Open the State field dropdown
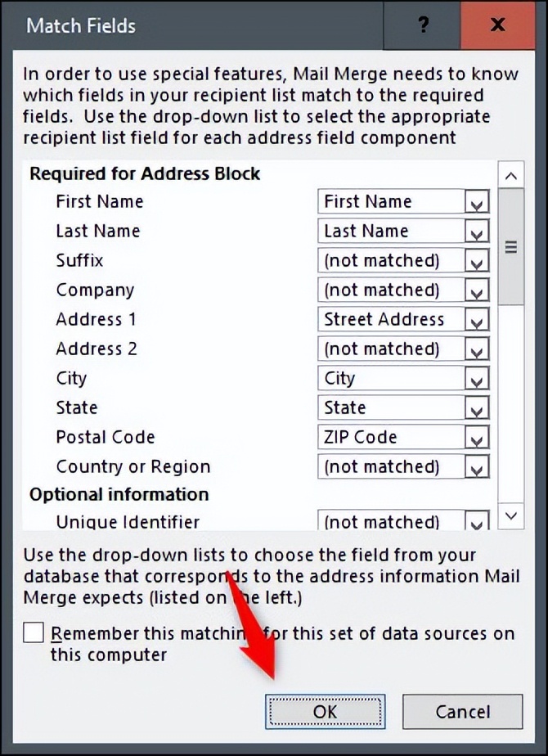548x756 pixels. tap(477, 408)
